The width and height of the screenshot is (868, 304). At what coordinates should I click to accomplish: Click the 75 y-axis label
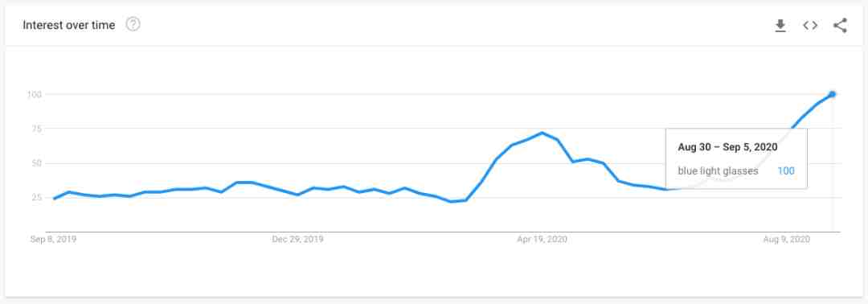(x=37, y=129)
